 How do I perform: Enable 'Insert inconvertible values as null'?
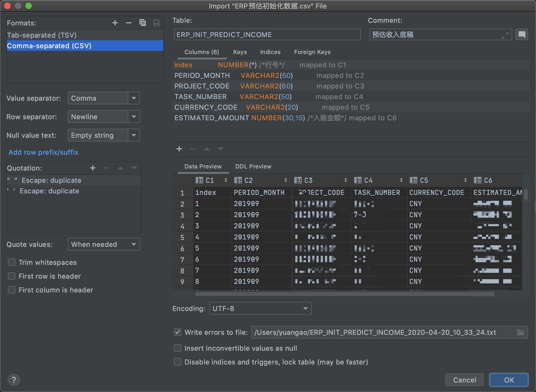(178, 348)
